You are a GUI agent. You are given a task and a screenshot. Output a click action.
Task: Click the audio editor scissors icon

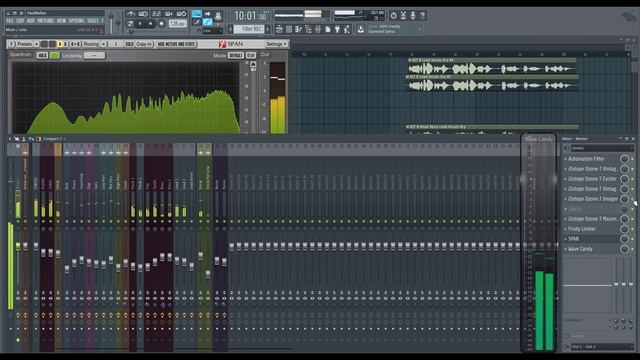pyautogui.click(x=403, y=16)
